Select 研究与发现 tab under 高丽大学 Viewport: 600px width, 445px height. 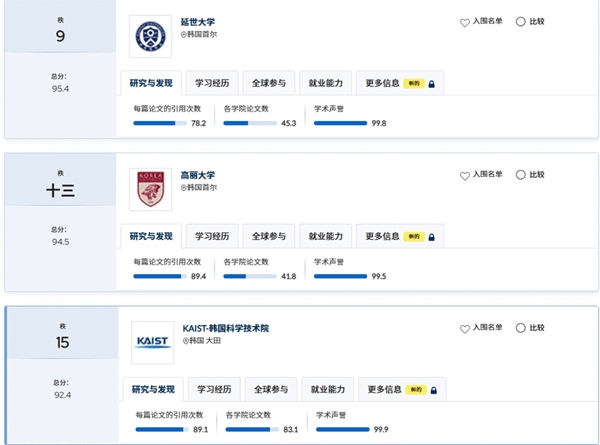coord(151,236)
